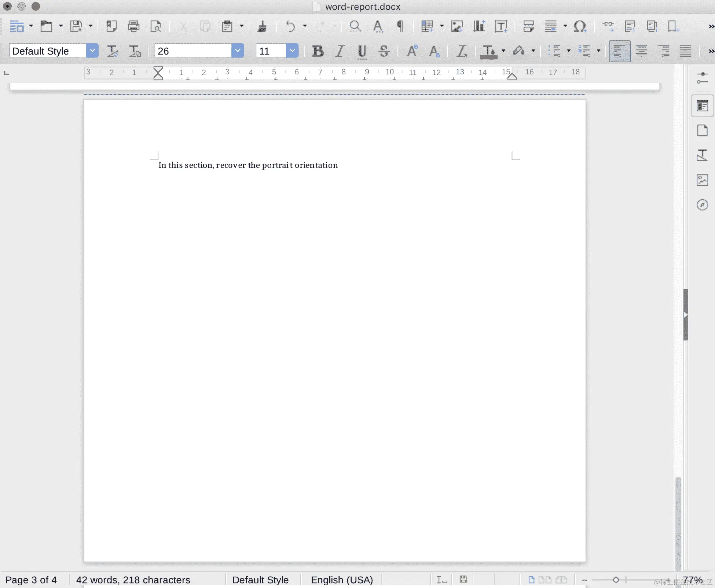
Task: Run the Spelling check icon
Action: click(378, 26)
